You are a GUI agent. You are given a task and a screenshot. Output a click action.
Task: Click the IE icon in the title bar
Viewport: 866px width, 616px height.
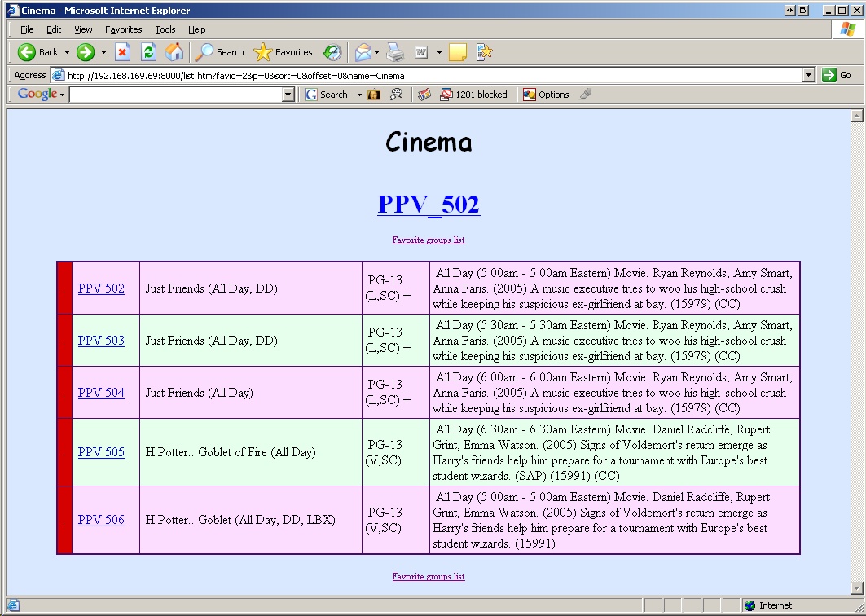click(13, 10)
